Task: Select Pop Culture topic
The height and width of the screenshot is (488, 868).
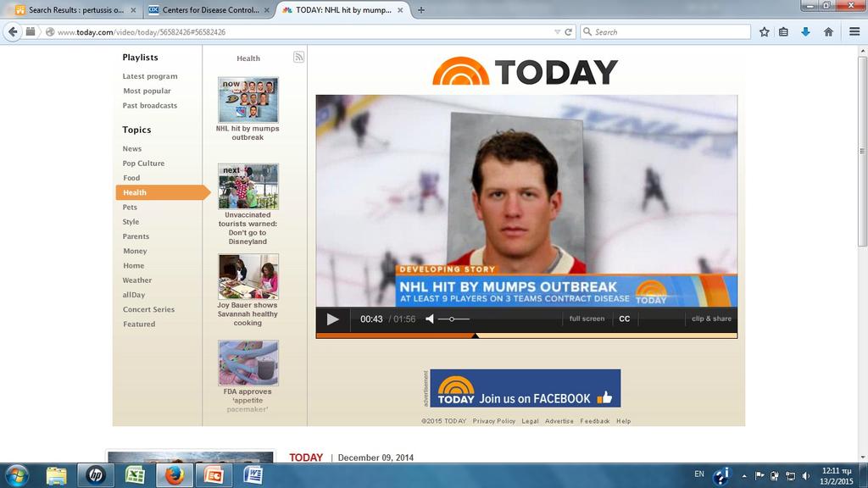Action: point(143,164)
